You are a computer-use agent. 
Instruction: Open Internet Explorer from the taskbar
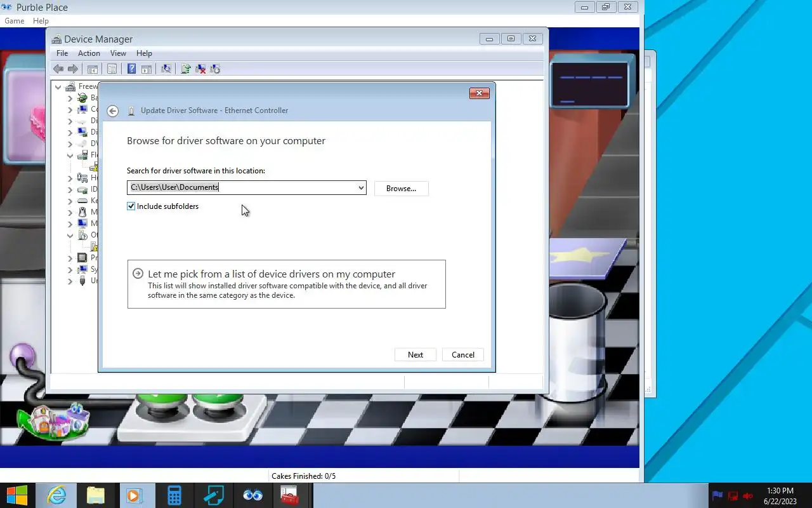[57, 495]
